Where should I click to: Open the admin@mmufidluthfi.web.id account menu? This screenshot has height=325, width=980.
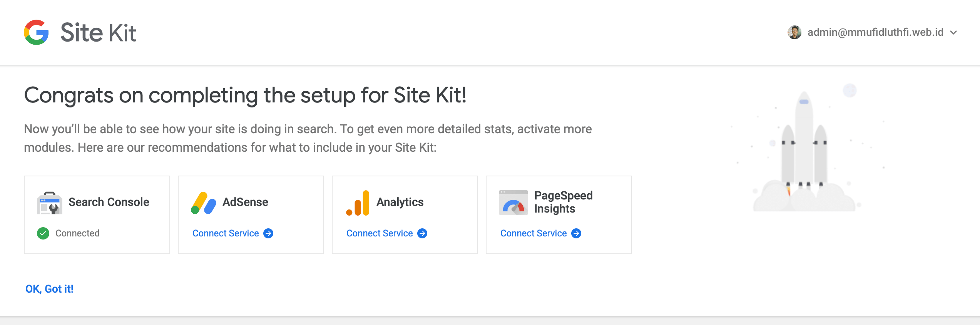875,32
